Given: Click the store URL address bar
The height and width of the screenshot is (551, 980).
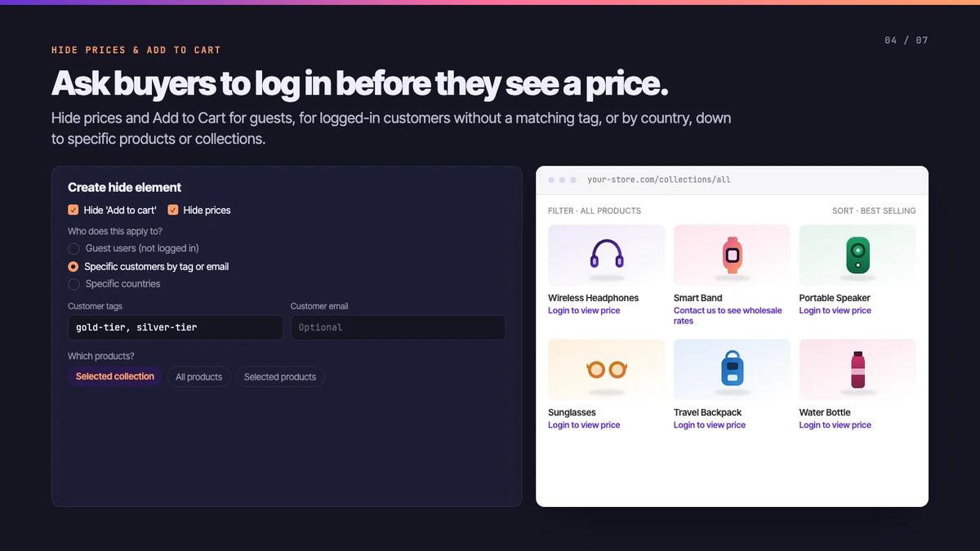Looking at the screenshot, I should (658, 180).
